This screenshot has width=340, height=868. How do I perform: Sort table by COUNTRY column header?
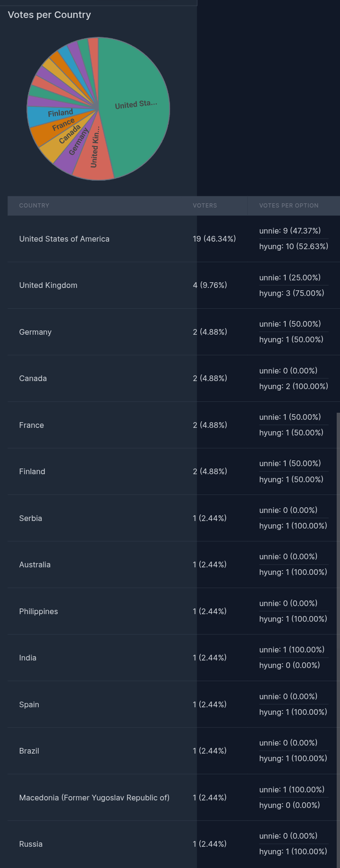34,206
